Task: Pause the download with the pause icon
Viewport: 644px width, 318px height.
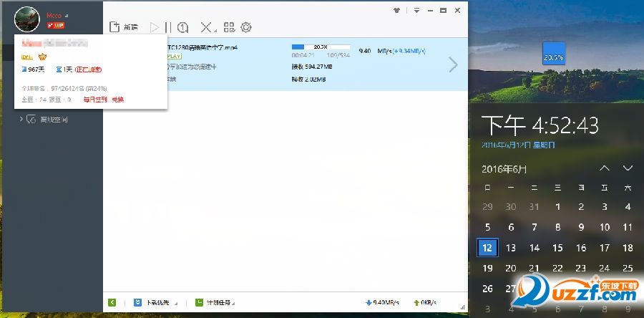Action: 168,27
